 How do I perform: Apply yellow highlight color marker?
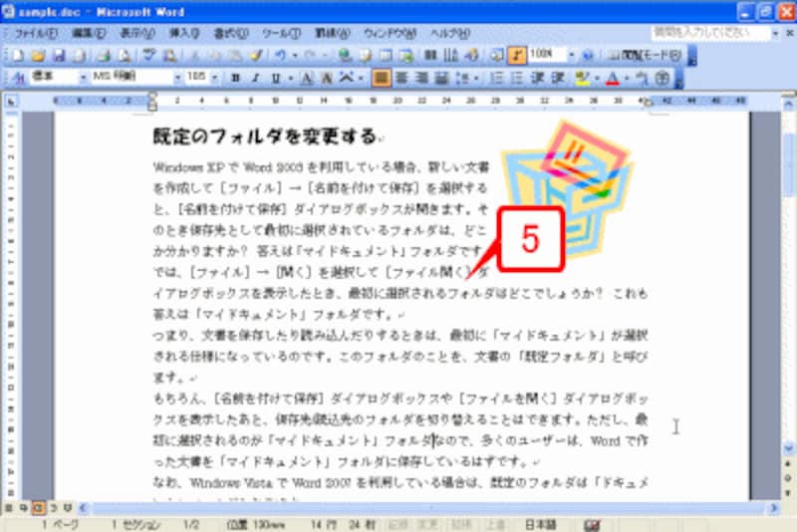pos(582,78)
